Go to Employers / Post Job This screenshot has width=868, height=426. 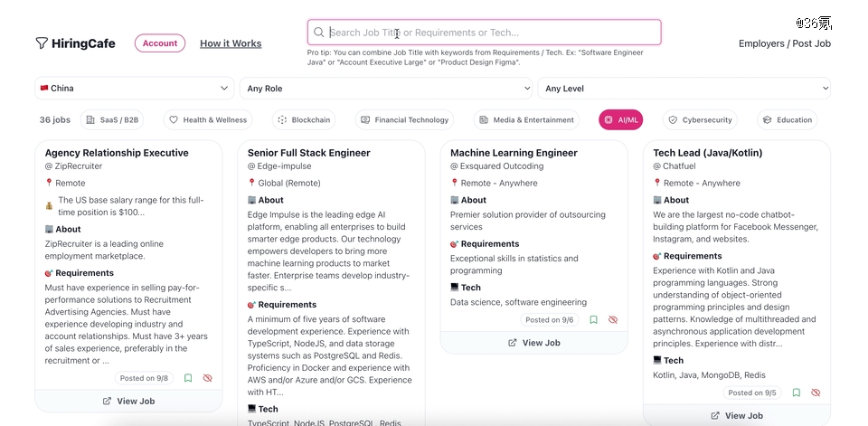785,43
